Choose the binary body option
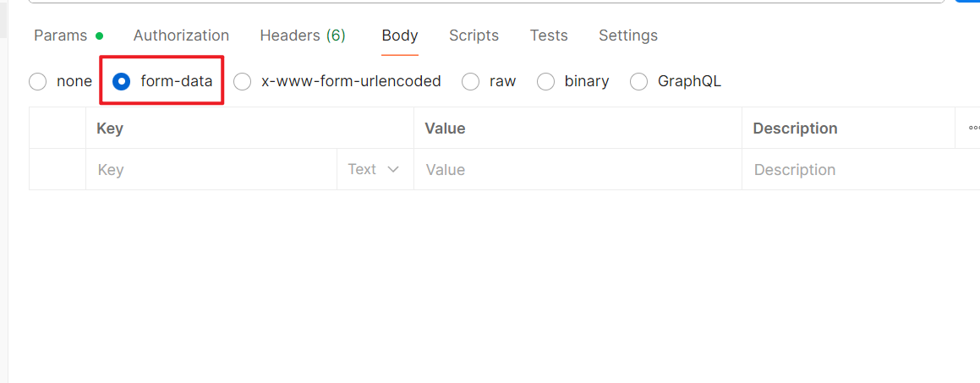The height and width of the screenshot is (383, 980). click(546, 81)
